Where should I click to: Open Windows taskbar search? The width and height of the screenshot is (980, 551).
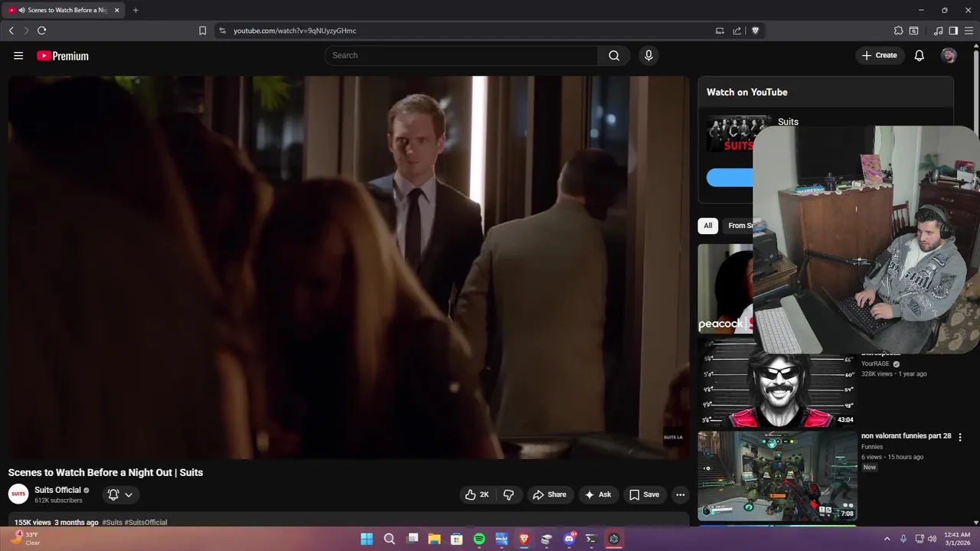click(x=389, y=539)
